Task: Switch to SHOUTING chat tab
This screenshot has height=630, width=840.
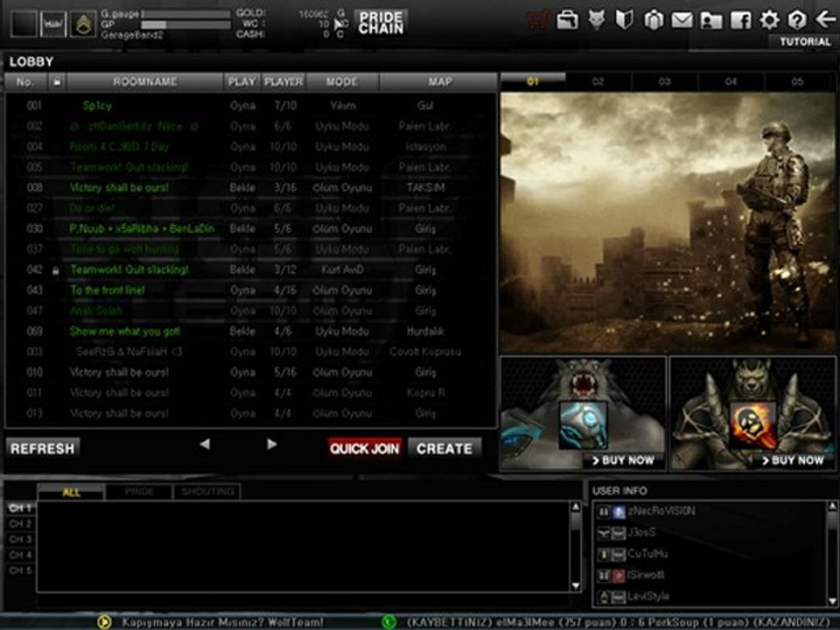Action: point(207,492)
